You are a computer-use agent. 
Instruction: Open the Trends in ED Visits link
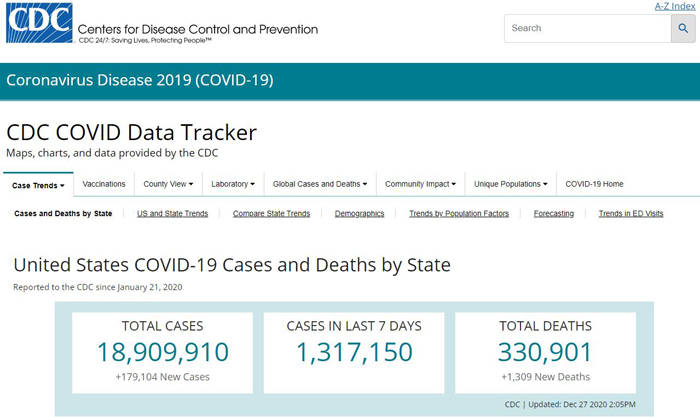[631, 213]
